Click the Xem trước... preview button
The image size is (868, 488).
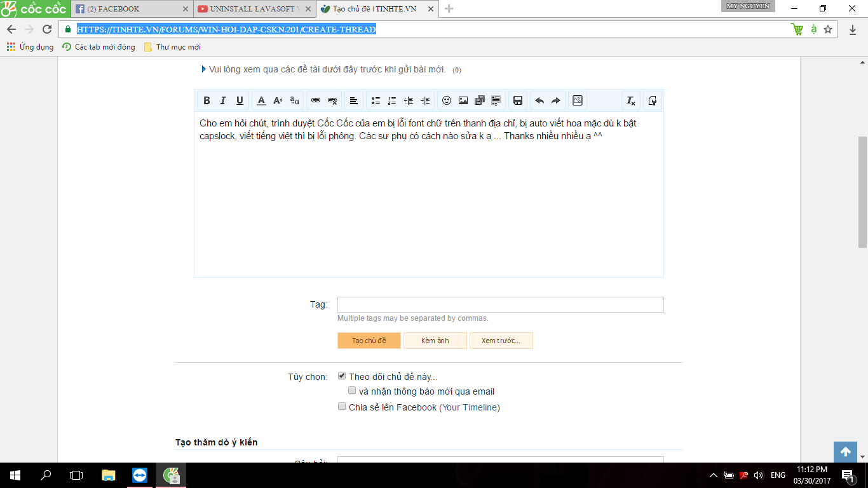501,341
